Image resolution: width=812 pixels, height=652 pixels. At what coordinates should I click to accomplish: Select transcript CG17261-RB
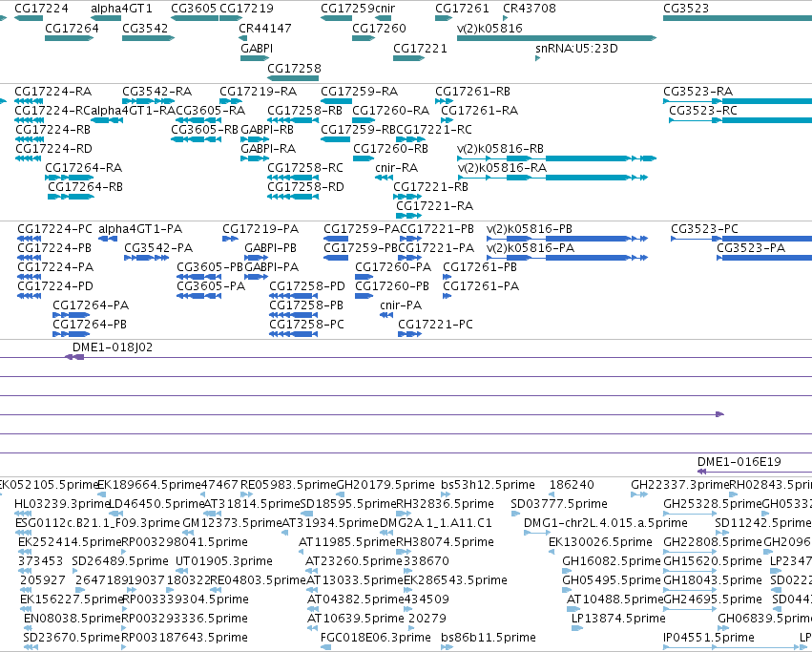(472, 92)
